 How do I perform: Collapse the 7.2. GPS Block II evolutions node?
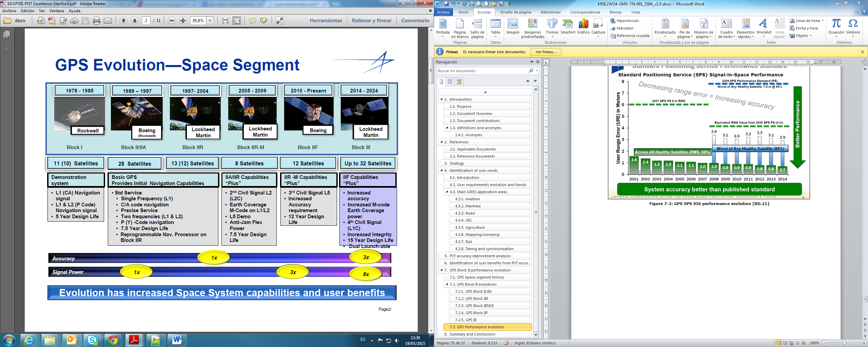point(447,284)
